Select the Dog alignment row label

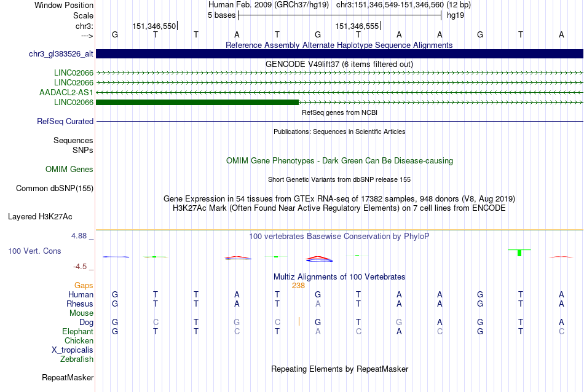point(87,323)
